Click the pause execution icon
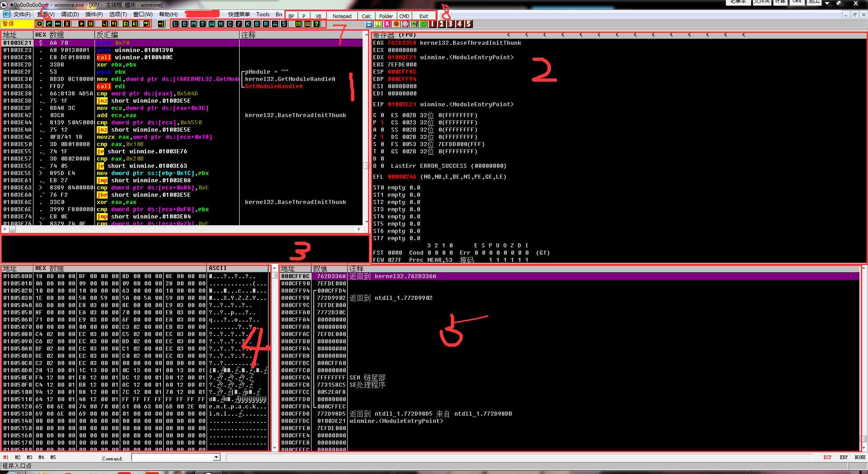The height and width of the screenshot is (474, 868). point(90,24)
